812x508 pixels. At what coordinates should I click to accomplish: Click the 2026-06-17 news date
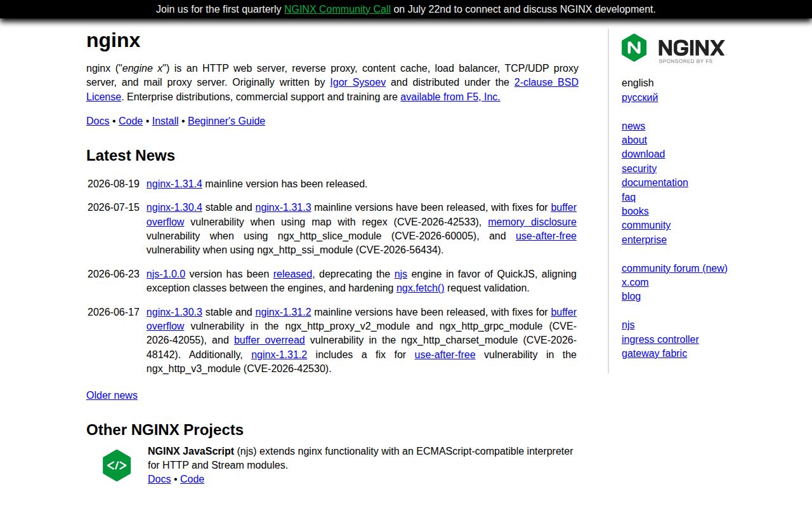[114, 312]
